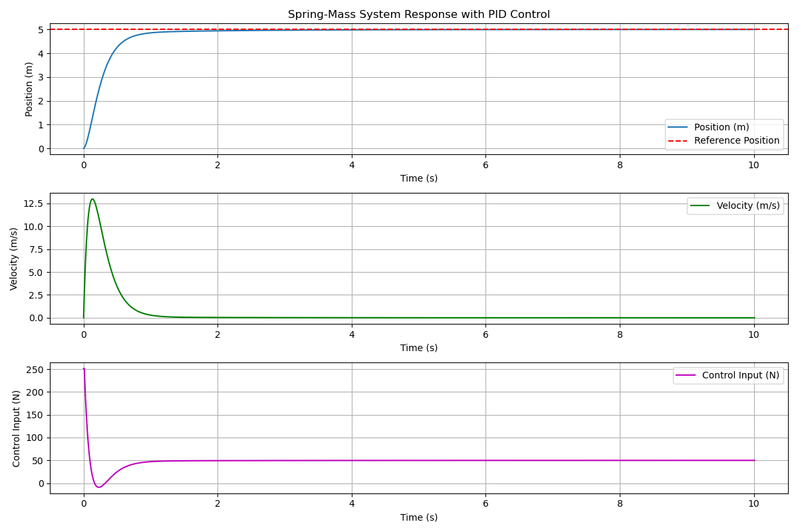
Task: Click the green line sample in Velocity legend
Action: tap(702, 205)
